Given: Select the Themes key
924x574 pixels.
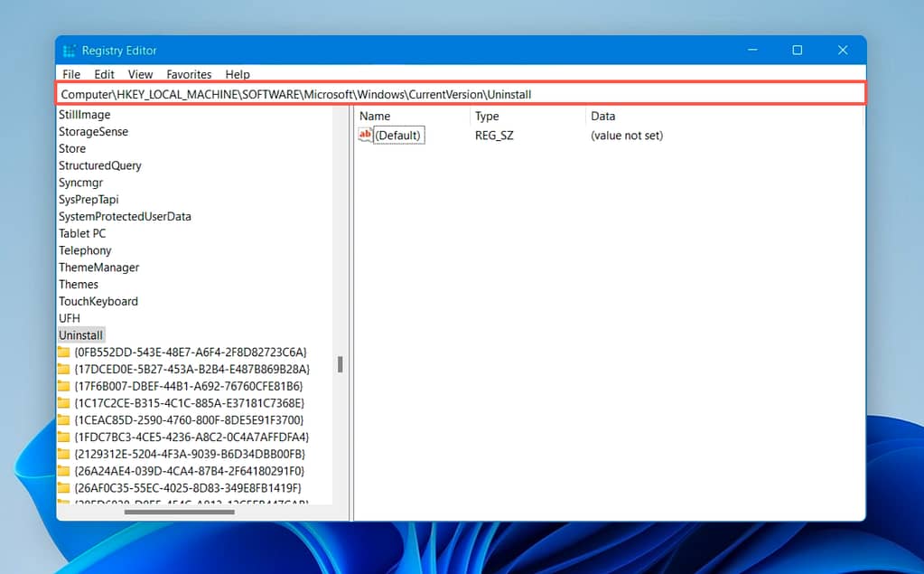Looking at the screenshot, I should [78, 285].
